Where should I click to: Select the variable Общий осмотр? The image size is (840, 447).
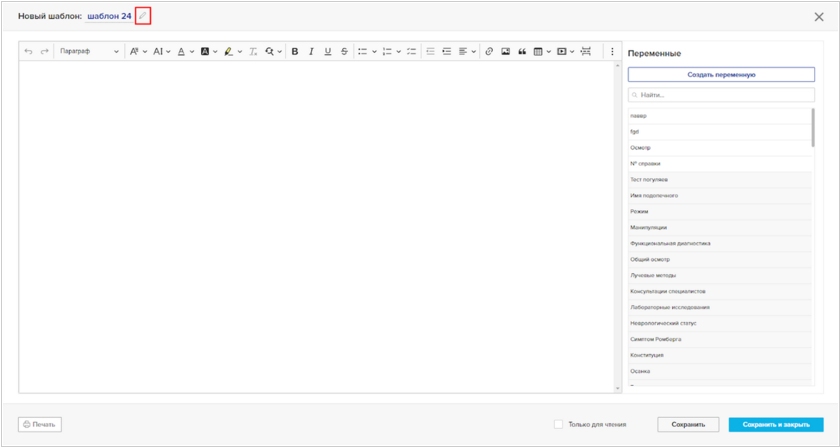(720, 259)
